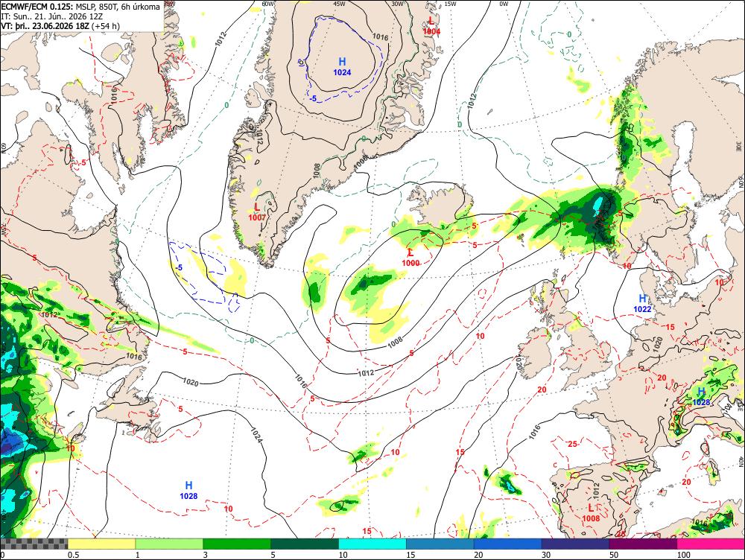745x560 pixels.
Task: Click the dark indigo 30–50 mm legend swatch
Action: [x=575, y=544]
